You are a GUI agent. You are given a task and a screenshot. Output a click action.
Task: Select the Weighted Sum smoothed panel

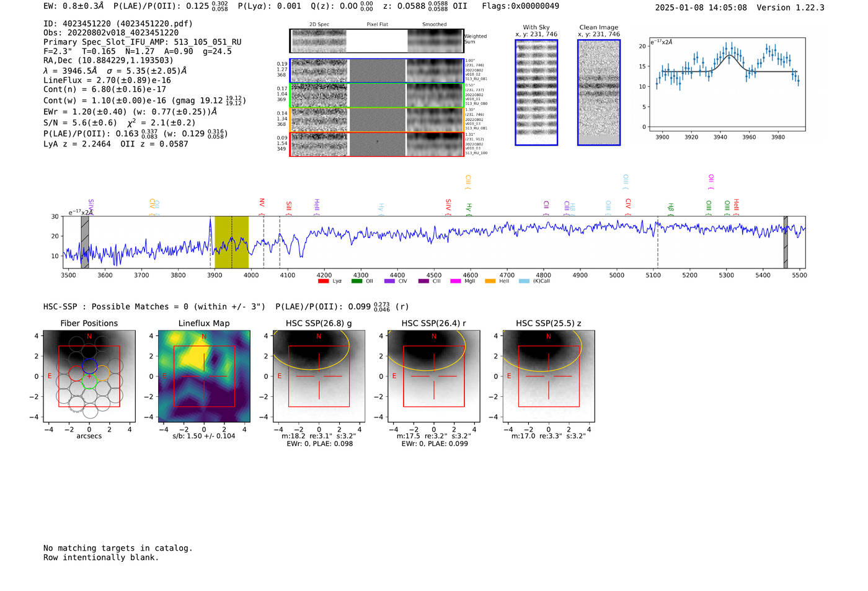click(x=435, y=41)
